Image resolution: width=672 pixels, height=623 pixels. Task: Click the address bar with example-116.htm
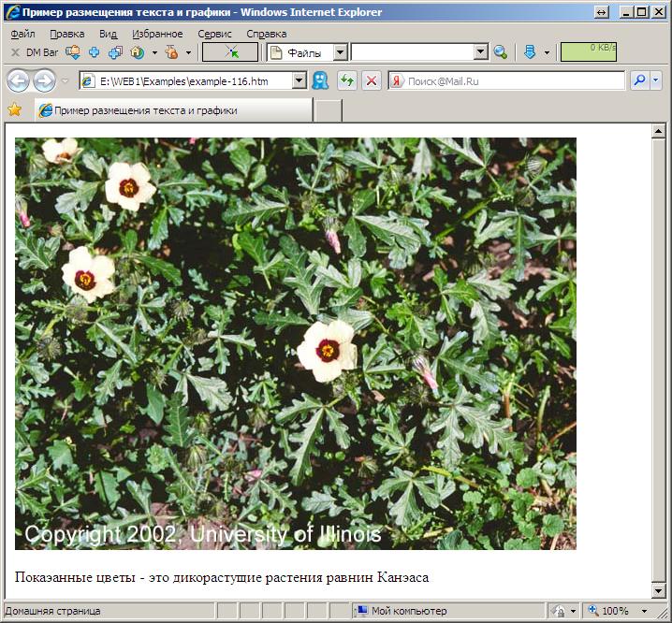(x=185, y=81)
